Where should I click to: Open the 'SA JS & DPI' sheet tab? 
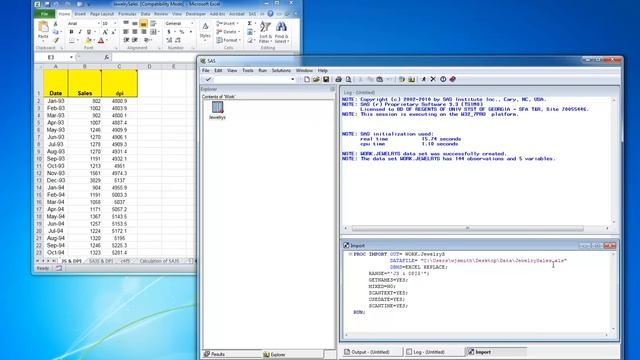[x=100, y=261]
